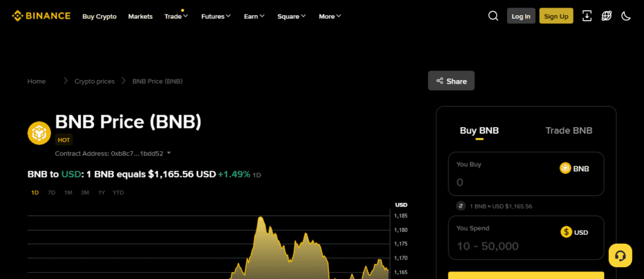Click the Sign Up button
Image resolution: width=644 pixels, height=279 pixels.
[x=556, y=16]
